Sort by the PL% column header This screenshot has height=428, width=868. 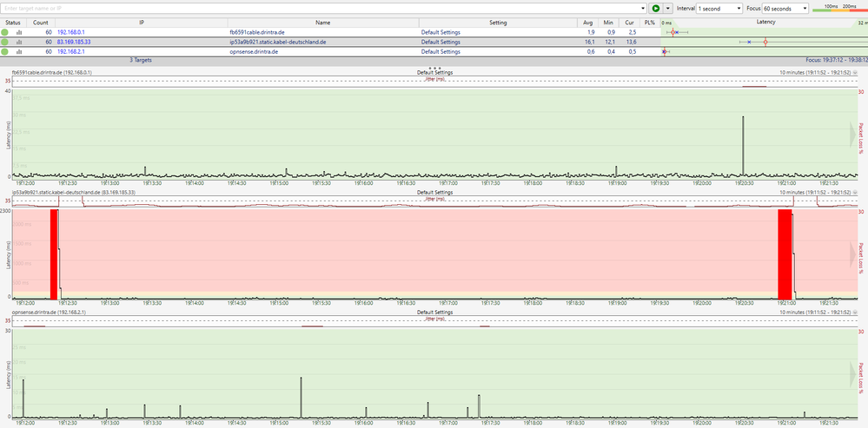(649, 23)
